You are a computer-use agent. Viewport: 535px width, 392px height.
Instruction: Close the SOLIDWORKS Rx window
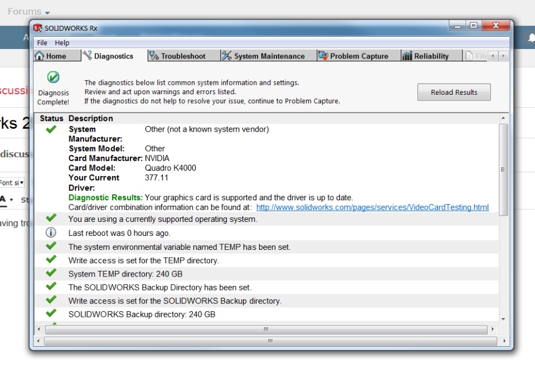point(496,26)
